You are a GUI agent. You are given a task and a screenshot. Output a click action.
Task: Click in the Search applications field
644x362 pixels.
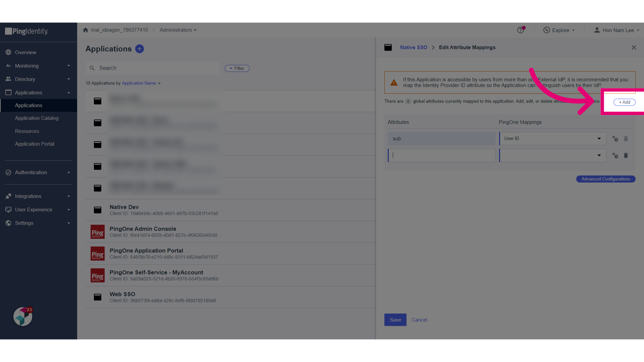[x=153, y=68]
